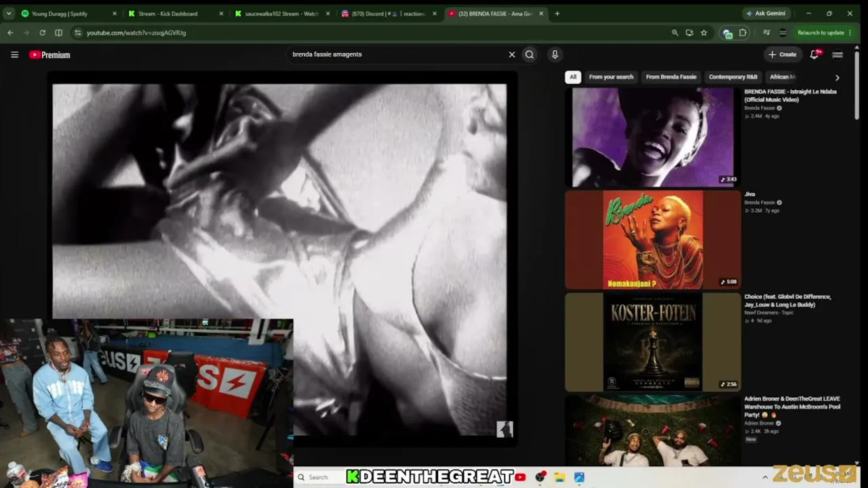
Task: Open Istraight Le Ndaba video title
Action: (x=791, y=96)
